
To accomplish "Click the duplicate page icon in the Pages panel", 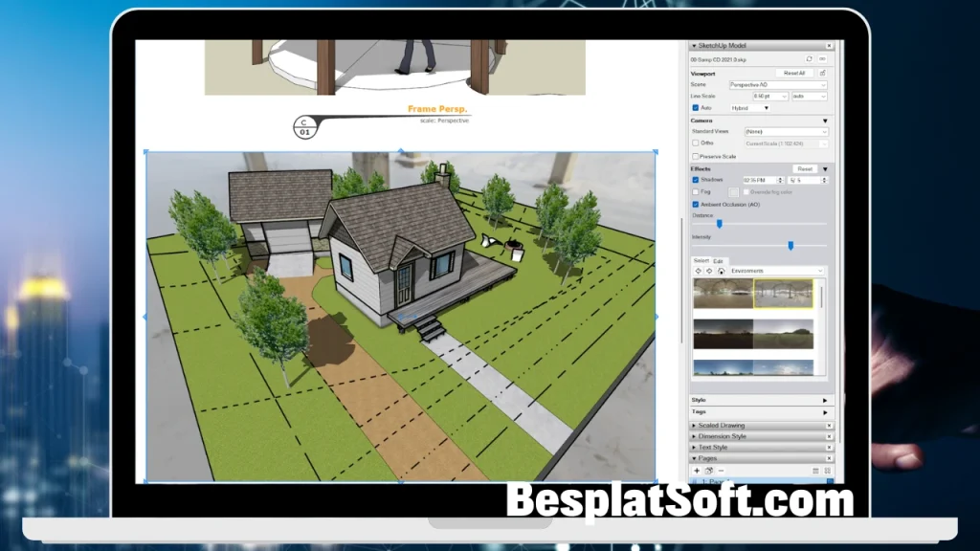I will [x=708, y=470].
